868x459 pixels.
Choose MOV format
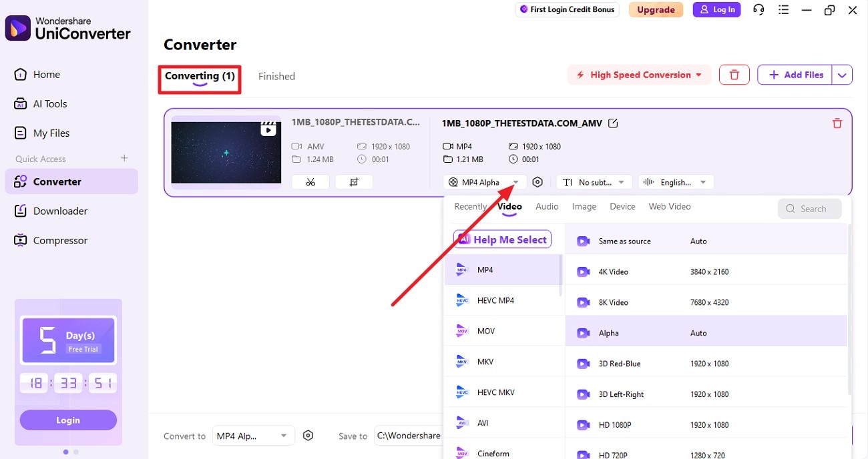[x=502, y=331]
